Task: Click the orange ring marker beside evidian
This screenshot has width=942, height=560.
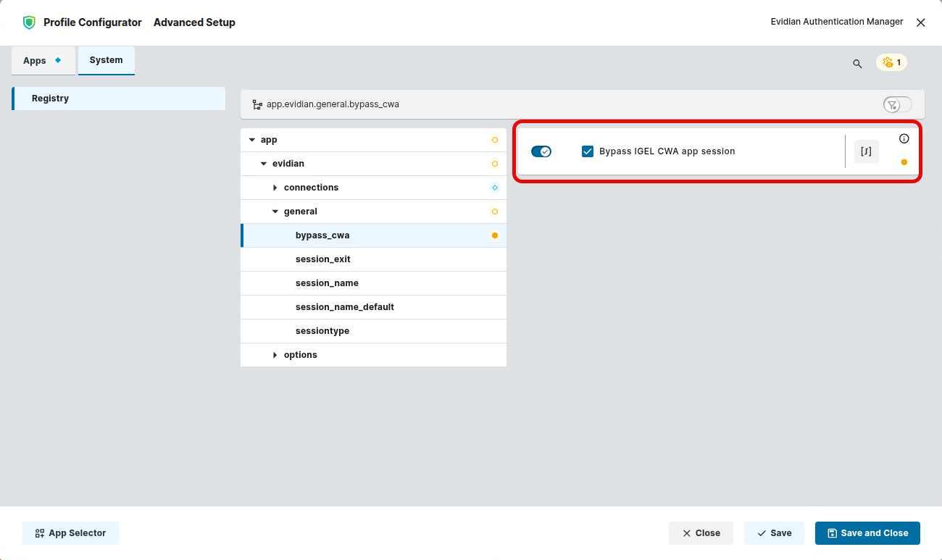Action: pyautogui.click(x=495, y=164)
